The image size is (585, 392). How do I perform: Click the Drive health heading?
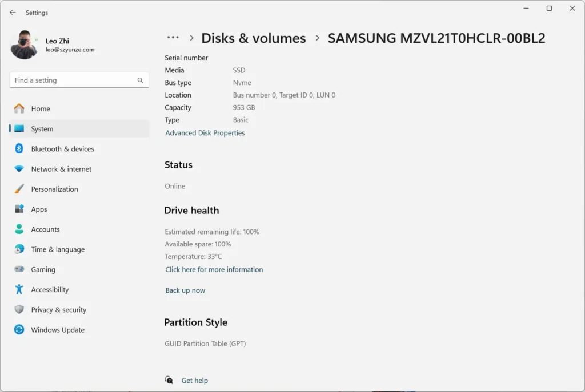(x=191, y=211)
